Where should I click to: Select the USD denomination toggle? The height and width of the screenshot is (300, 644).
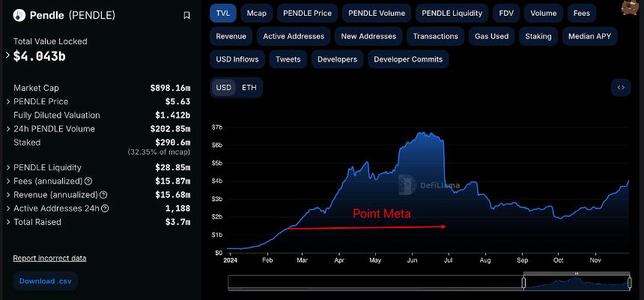(x=224, y=87)
